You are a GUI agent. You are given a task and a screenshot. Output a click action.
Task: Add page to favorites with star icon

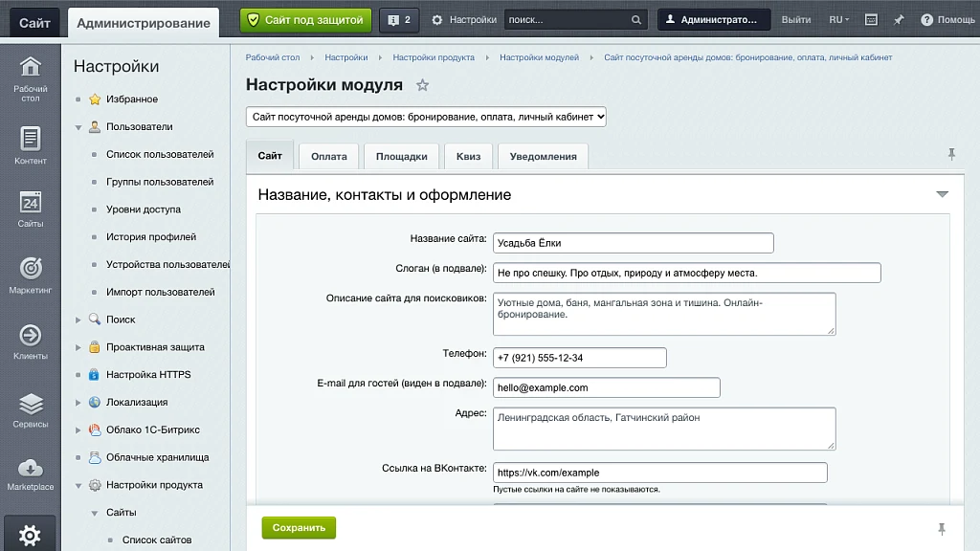(422, 85)
